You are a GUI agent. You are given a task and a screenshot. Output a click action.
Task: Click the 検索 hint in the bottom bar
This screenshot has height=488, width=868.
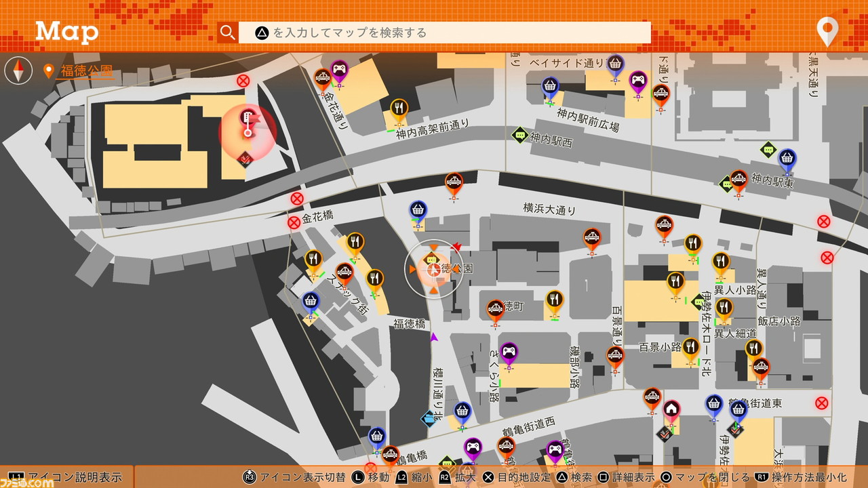coord(574,477)
